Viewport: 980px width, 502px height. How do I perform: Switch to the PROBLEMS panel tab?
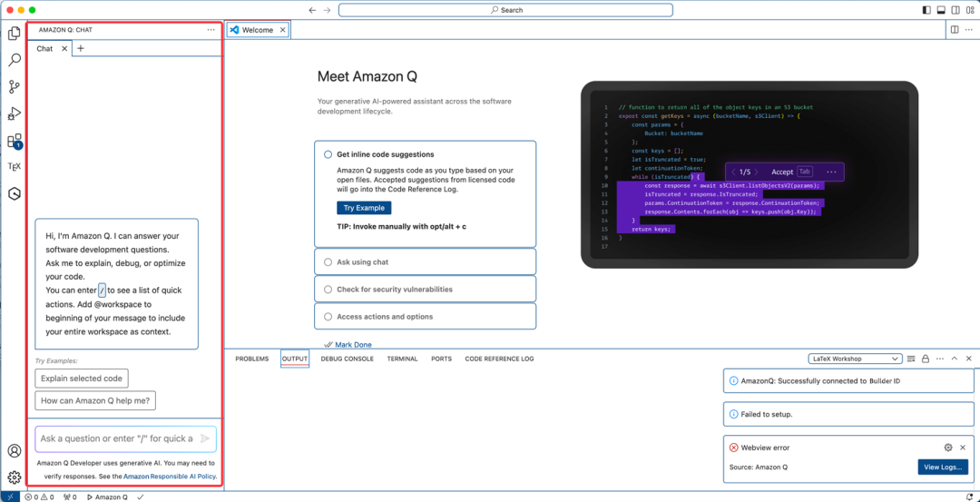pos(252,359)
